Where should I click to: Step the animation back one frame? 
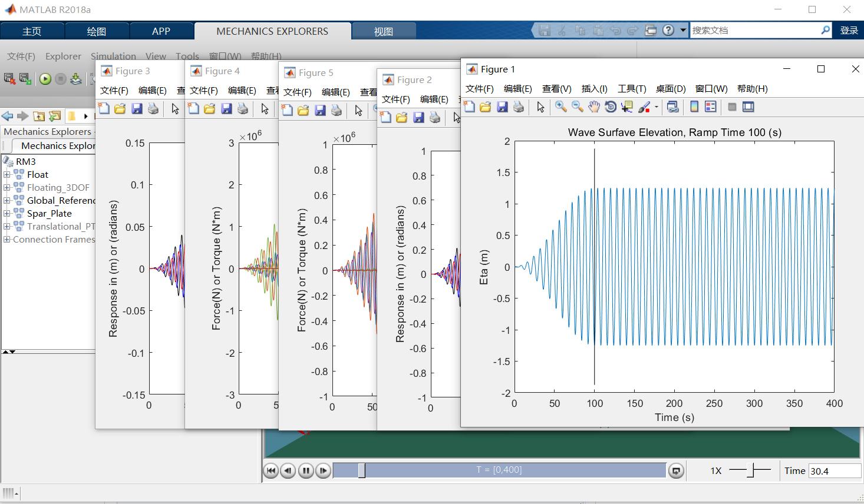tap(288, 470)
